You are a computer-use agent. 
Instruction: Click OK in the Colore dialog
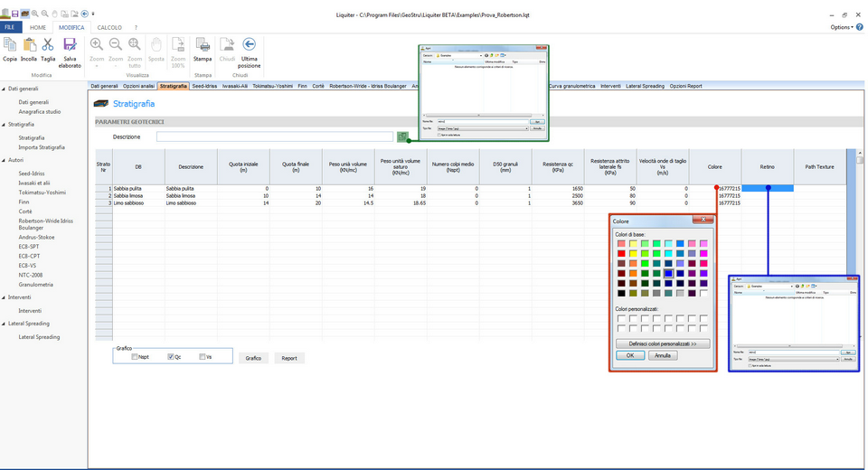point(630,355)
